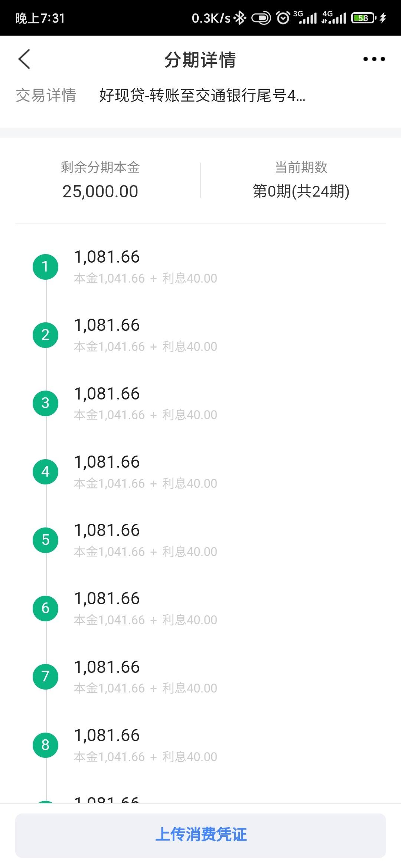
Task: Tap the 上传消费凭证 button
Action: click(x=200, y=835)
